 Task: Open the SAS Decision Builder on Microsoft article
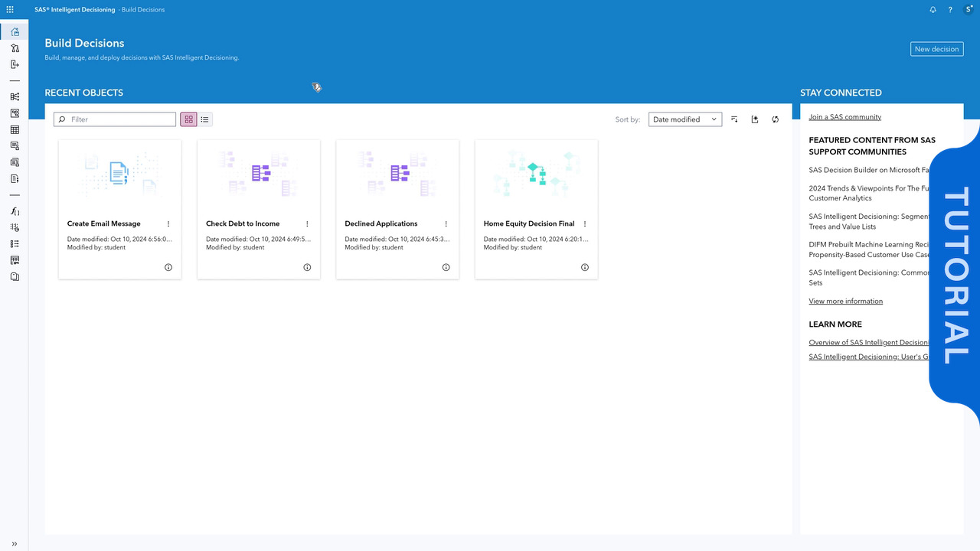(x=869, y=170)
